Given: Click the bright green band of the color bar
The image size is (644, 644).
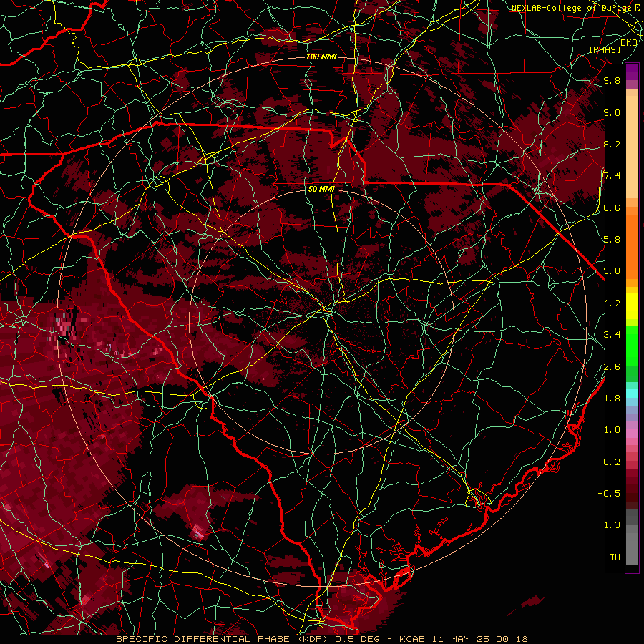Looking at the screenshot, I should coord(632,345).
